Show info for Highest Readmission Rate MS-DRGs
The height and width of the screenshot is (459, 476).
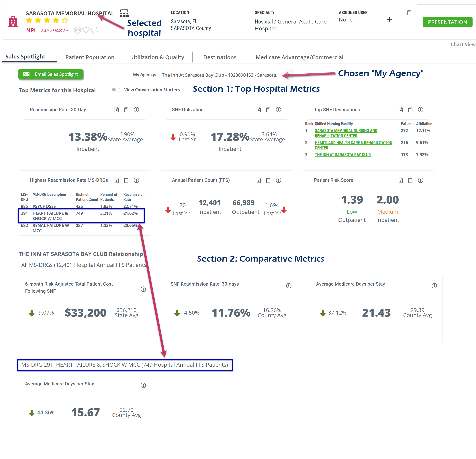coord(136,180)
